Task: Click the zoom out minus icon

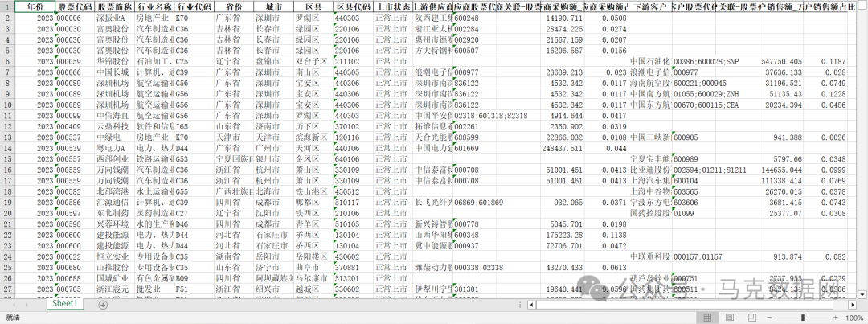Action: point(771,318)
